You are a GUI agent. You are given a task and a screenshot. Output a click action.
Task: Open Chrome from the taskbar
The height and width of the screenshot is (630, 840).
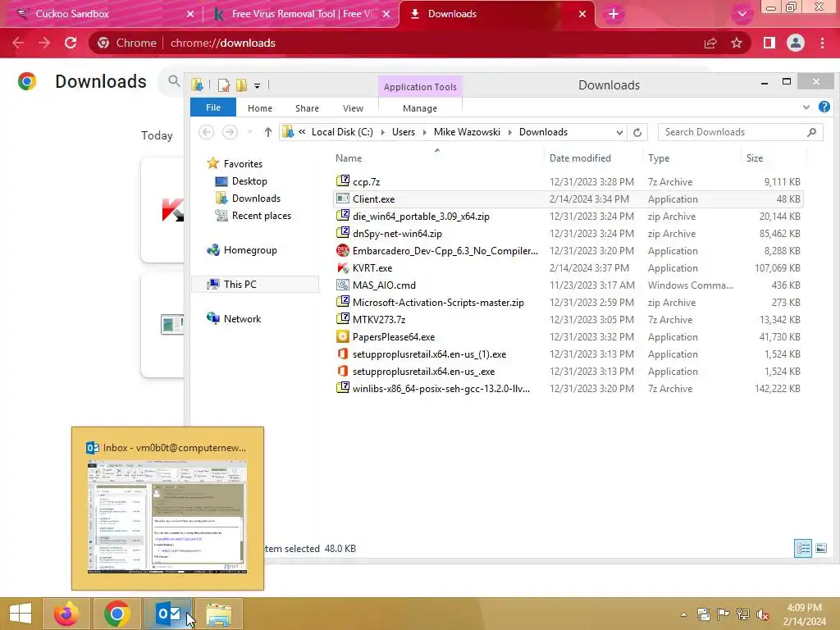[116, 614]
